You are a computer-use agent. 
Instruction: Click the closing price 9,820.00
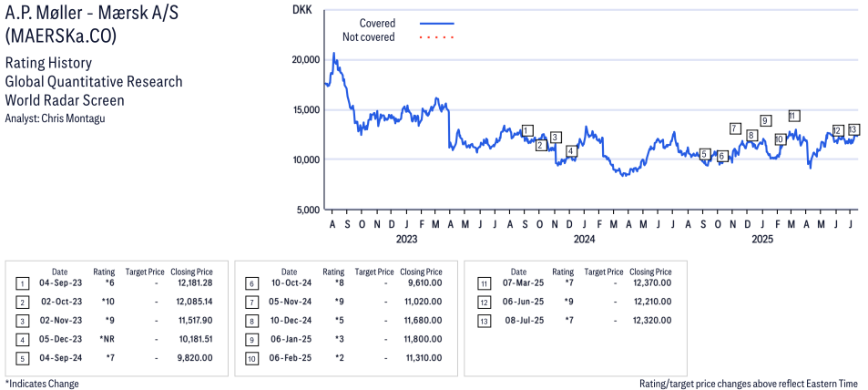(196, 358)
